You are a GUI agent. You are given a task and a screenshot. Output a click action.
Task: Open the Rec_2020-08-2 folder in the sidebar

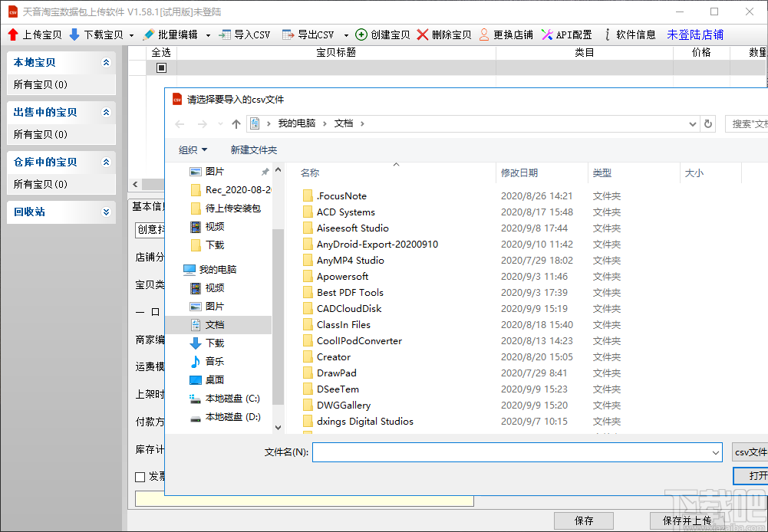pyautogui.click(x=238, y=190)
